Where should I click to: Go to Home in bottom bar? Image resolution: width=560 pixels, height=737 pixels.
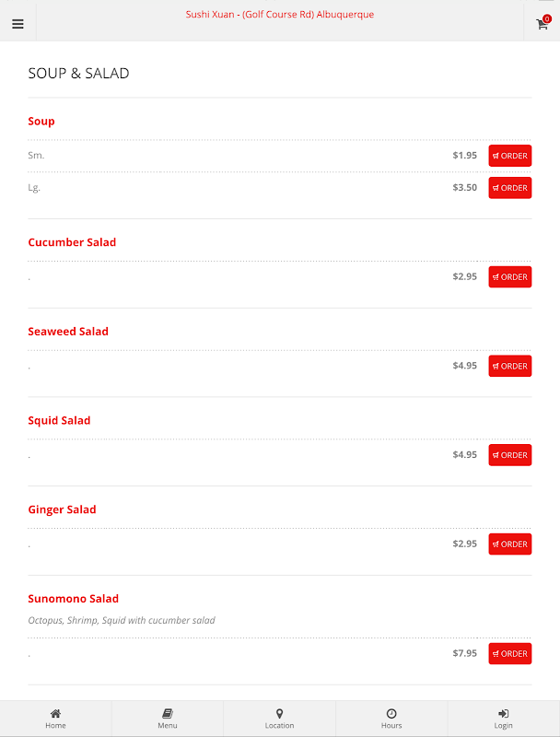[x=55, y=719]
